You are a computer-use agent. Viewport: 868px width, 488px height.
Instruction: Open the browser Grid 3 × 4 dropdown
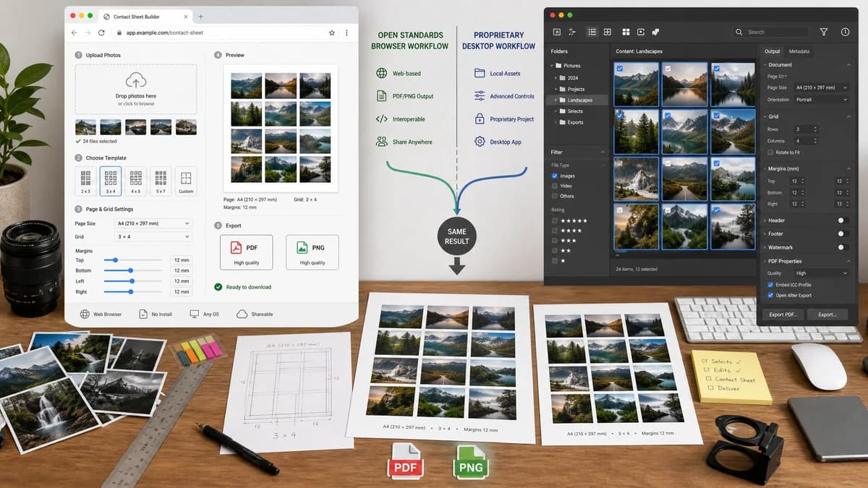pyautogui.click(x=153, y=236)
